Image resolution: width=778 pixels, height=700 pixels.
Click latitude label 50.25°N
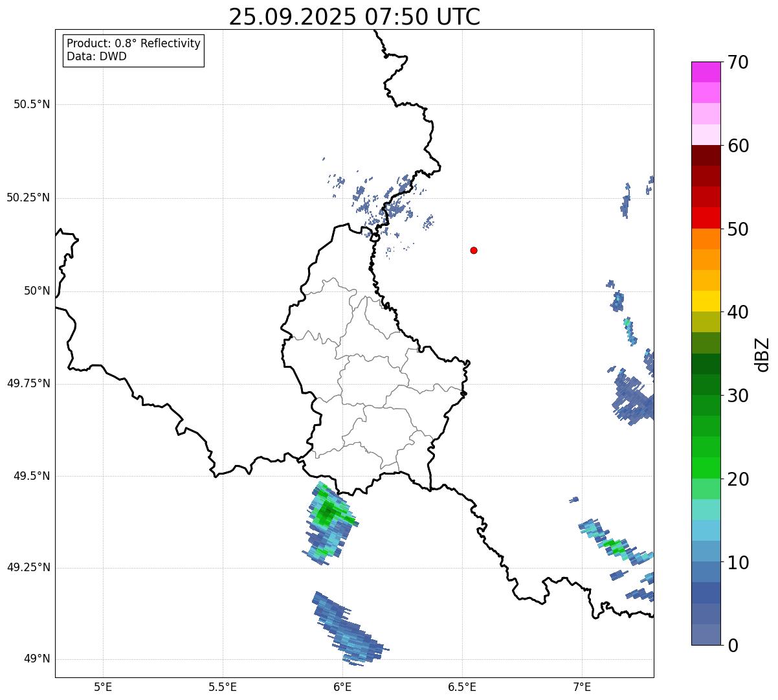28,198
